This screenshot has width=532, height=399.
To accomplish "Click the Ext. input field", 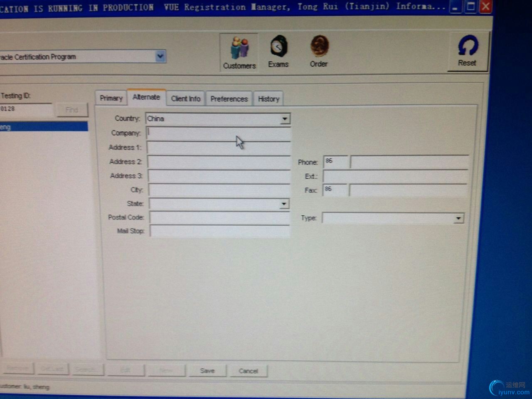I will (x=396, y=176).
